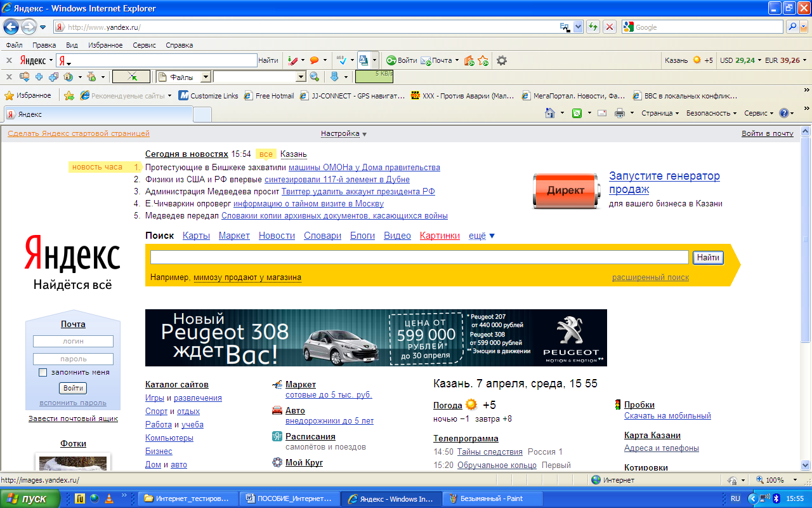Screen dimensions: 812x508
Task: Click the 'Скачать на мобильный' link
Action: click(x=667, y=416)
